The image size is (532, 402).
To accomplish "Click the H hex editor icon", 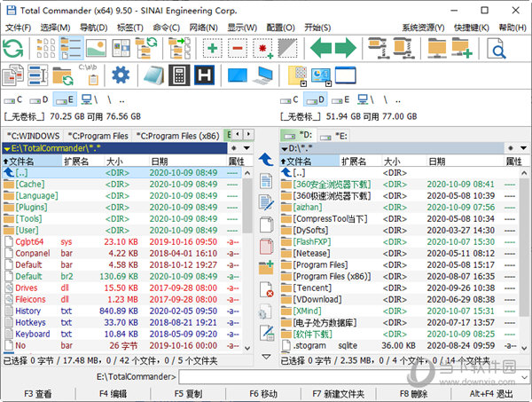I will [x=204, y=75].
